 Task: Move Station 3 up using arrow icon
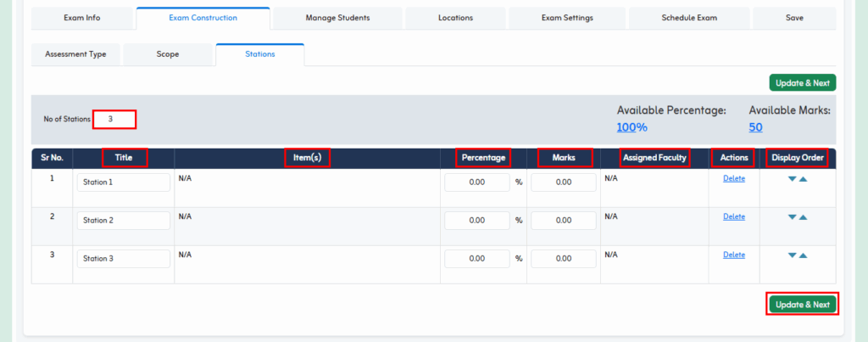[x=804, y=255]
